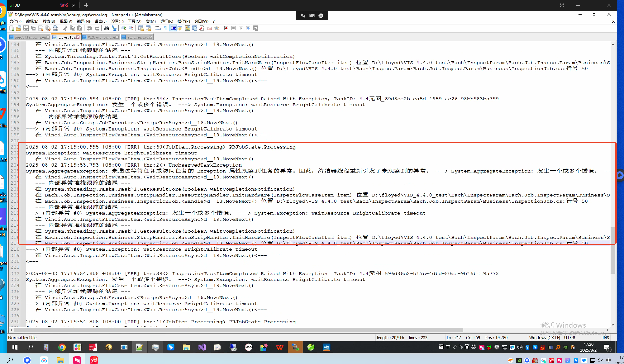The image size is (624, 364).
Task: Click the Save file toolbar icon
Action: (x=26, y=28)
